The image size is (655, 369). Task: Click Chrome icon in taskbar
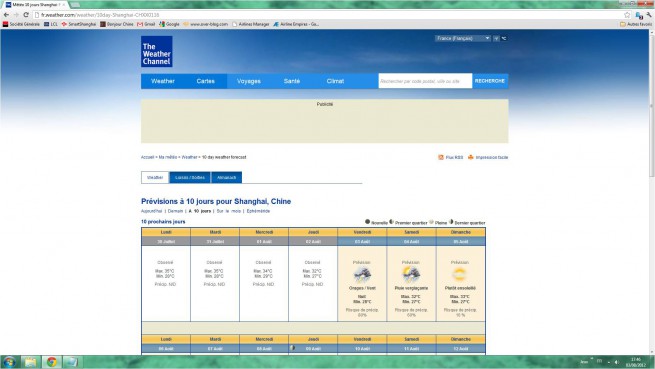coord(51,362)
